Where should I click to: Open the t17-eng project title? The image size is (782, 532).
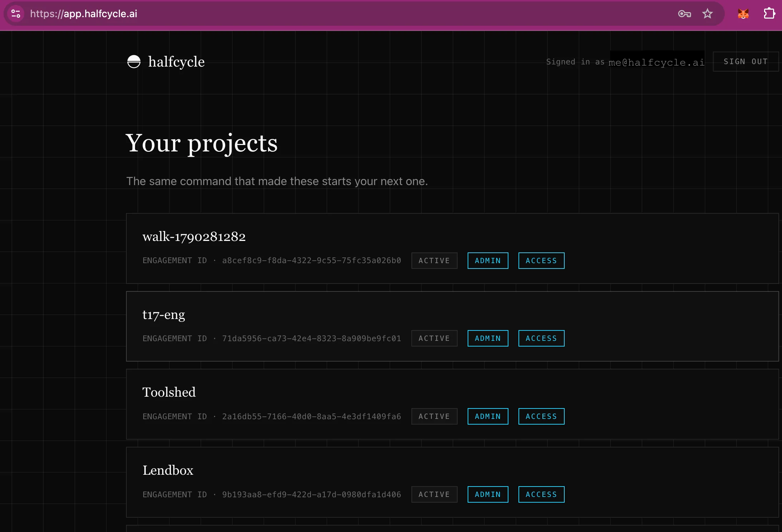click(x=164, y=314)
